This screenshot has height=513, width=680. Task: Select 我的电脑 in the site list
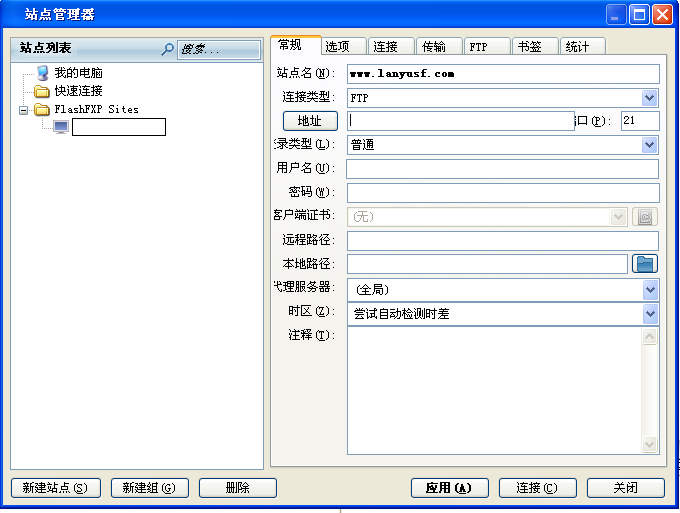click(78, 73)
